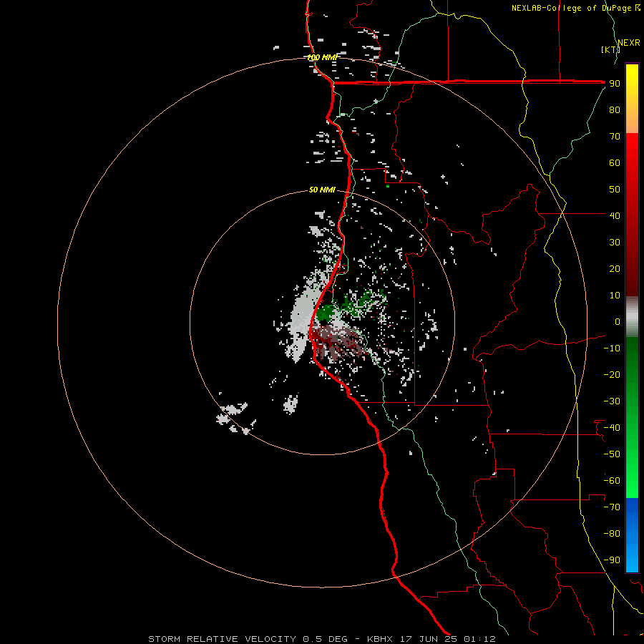Pick the -10 knot scale label

coord(612,348)
